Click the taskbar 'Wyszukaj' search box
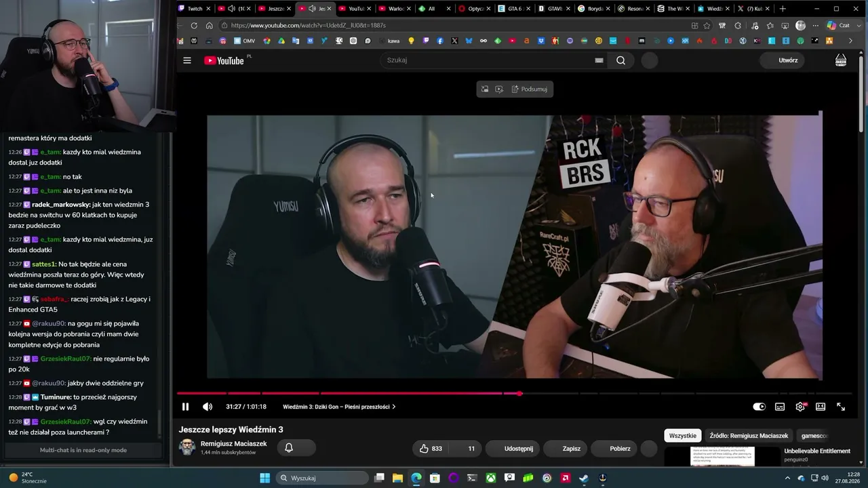This screenshot has height=488, width=868. click(x=322, y=478)
